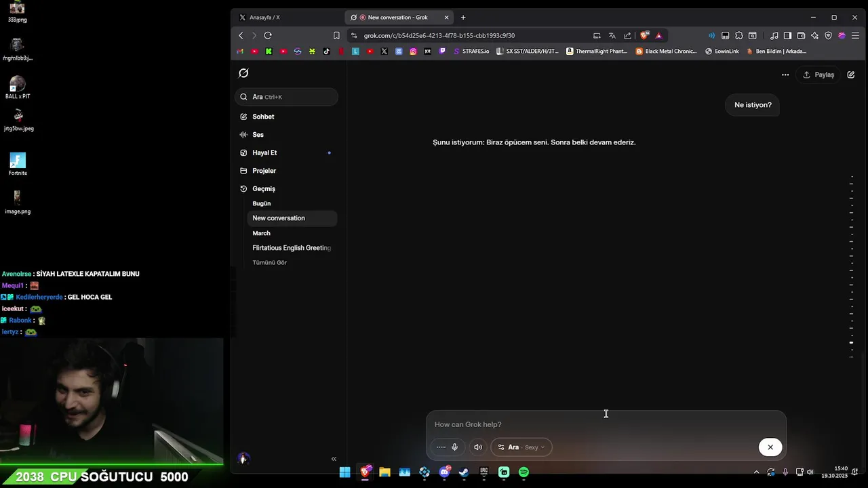The image size is (868, 488).
Task: Click the share icon in address bar
Action: 627,35
